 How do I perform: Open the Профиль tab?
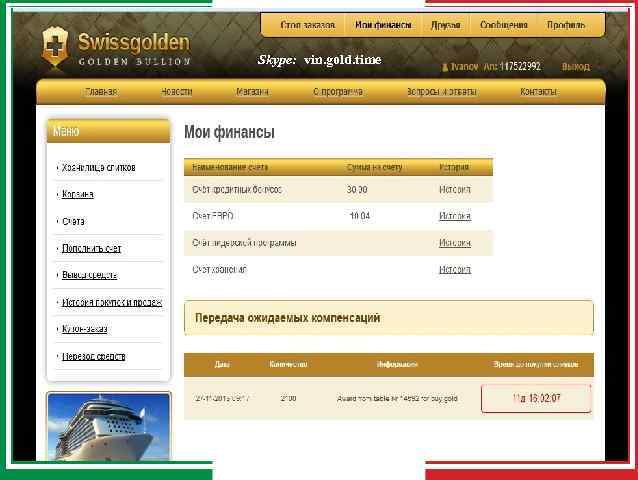coord(566,25)
